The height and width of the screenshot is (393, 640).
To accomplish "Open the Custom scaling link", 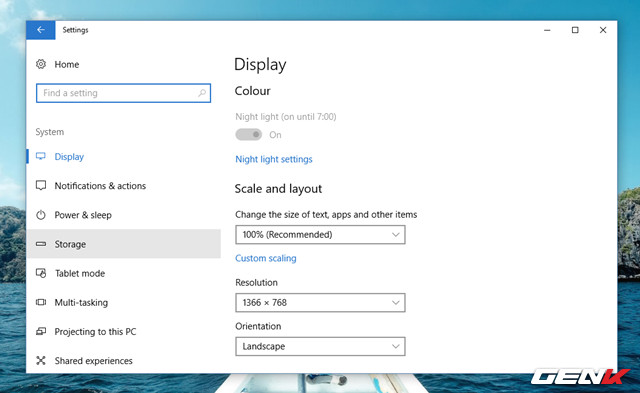I will click(x=266, y=258).
